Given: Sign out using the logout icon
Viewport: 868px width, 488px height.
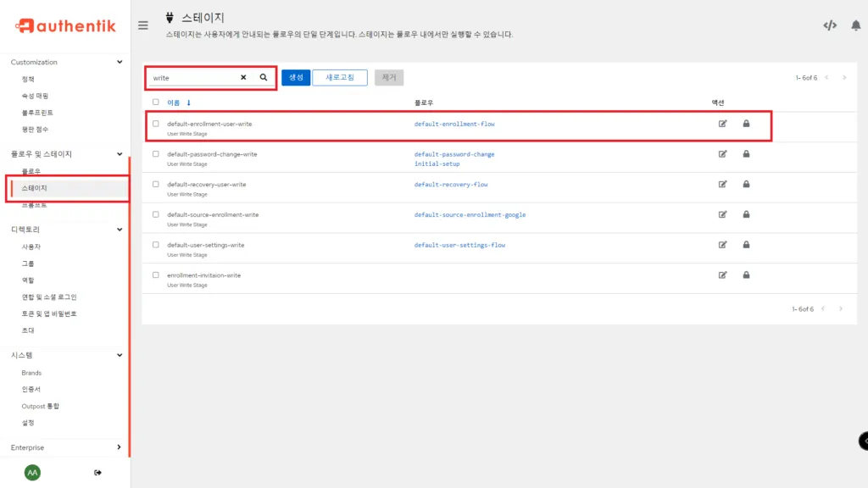Looking at the screenshot, I should click(98, 472).
